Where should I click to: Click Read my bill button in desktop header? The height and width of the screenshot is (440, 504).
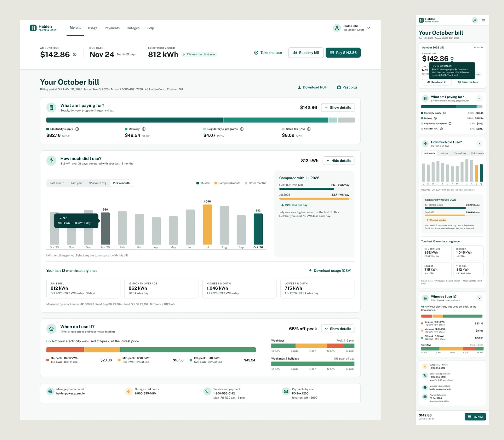pos(306,53)
